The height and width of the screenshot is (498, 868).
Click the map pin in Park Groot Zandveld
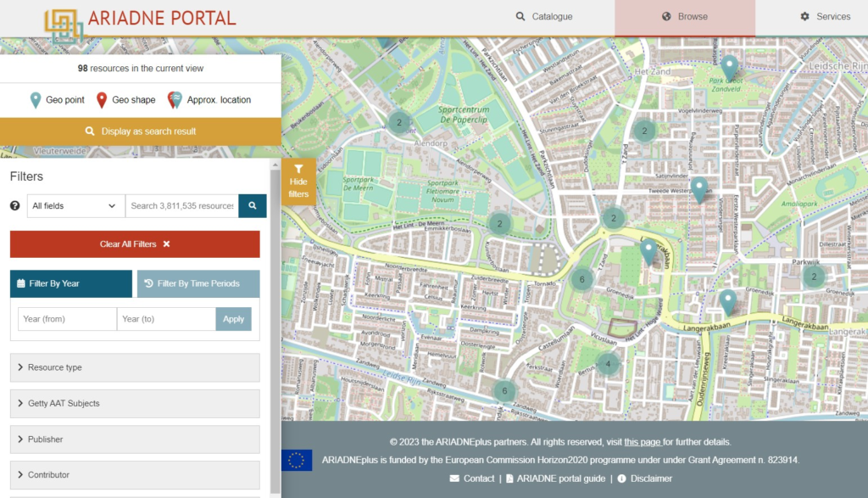click(x=729, y=66)
